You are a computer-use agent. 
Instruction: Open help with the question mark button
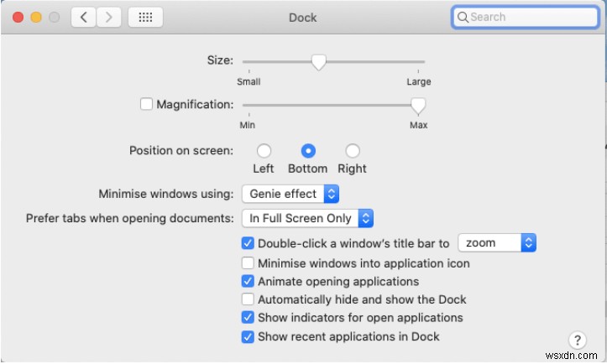coord(577,341)
